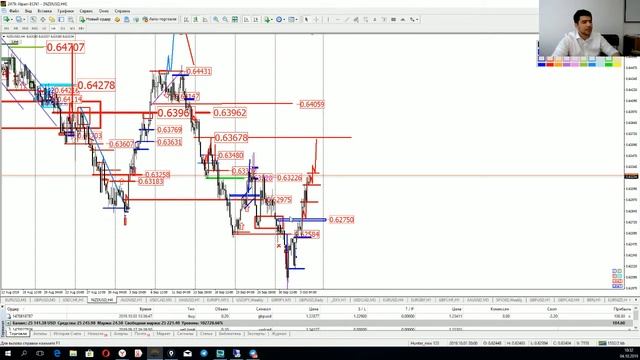Click the Ордер column header
The width and height of the screenshot is (640, 360).
pyautogui.click(x=13, y=309)
